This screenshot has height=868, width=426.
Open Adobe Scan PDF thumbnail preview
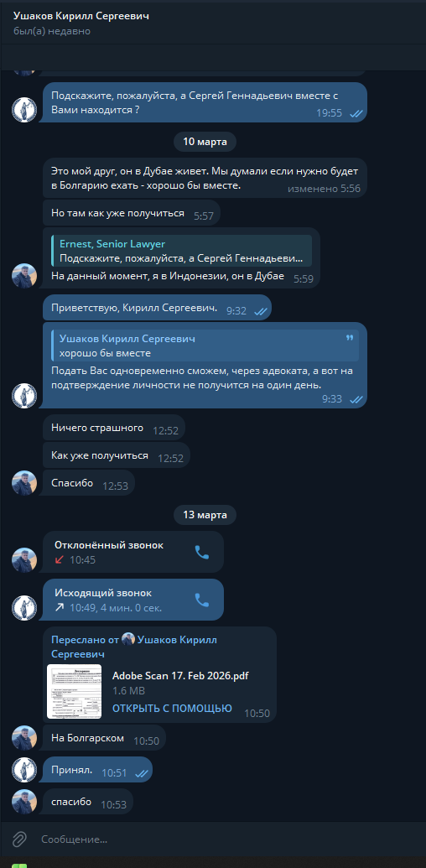[74, 691]
